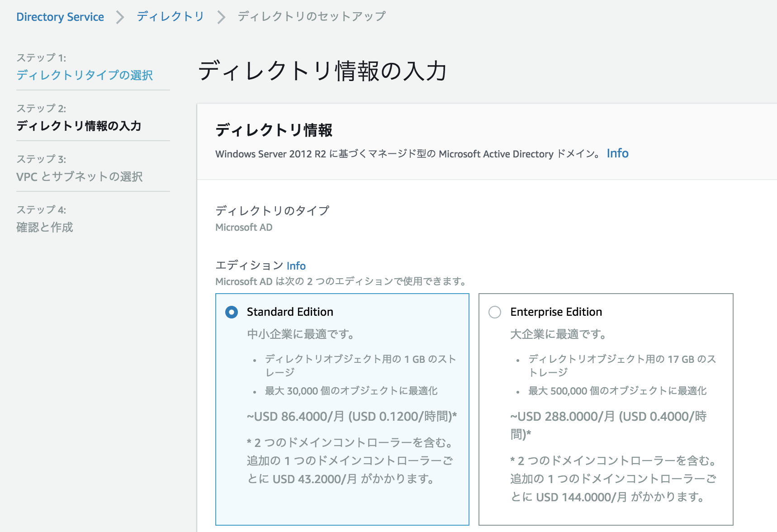Click the ディレクトリ情報の入力 page heading

[x=322, y=71]
